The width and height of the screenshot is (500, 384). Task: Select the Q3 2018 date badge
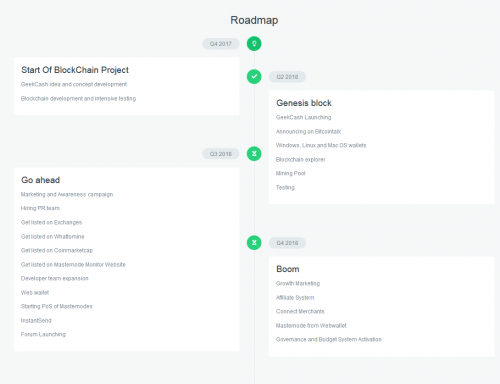point(221,154)
